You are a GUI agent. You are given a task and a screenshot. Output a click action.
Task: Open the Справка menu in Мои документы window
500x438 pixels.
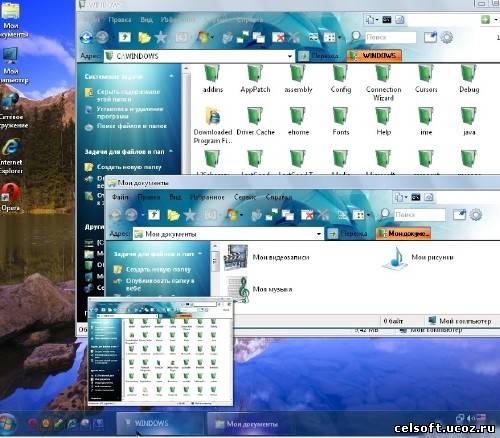coord(279,197)
